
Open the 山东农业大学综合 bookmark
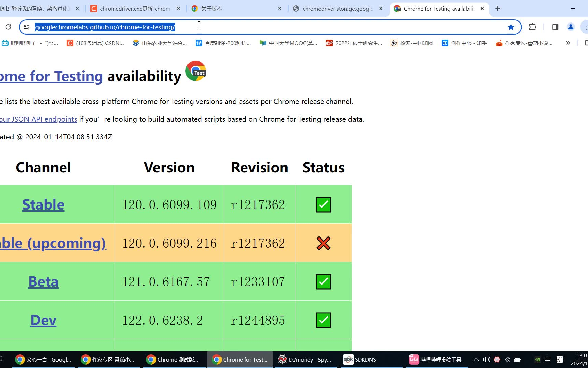(x=160, y=43)
